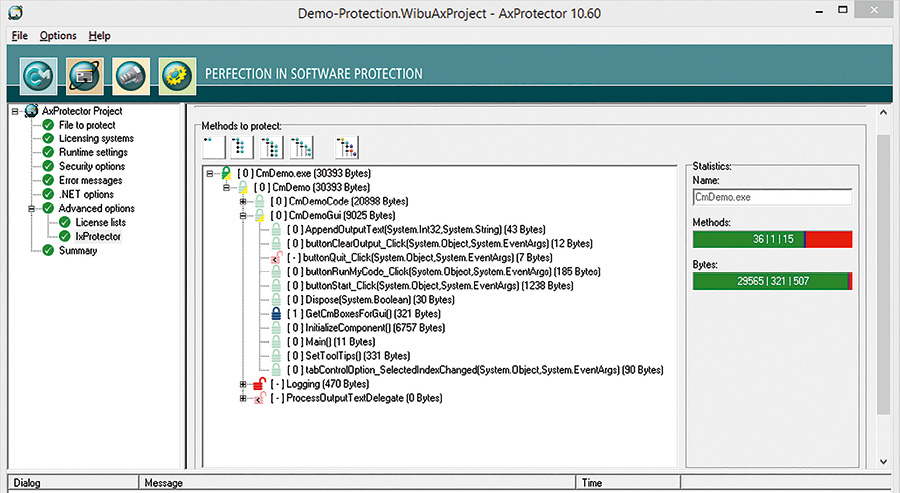Click the globe license toolbar icon

pos(85,76)
